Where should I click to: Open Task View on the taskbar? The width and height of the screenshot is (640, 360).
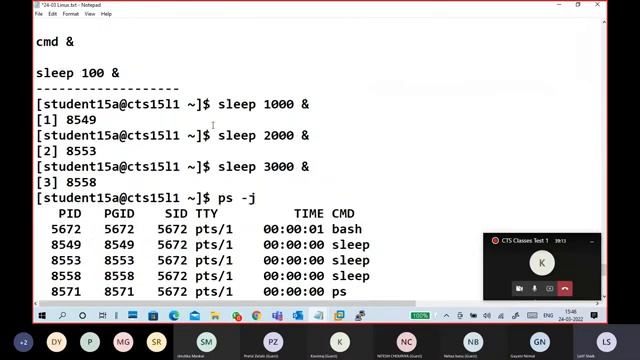102,316
